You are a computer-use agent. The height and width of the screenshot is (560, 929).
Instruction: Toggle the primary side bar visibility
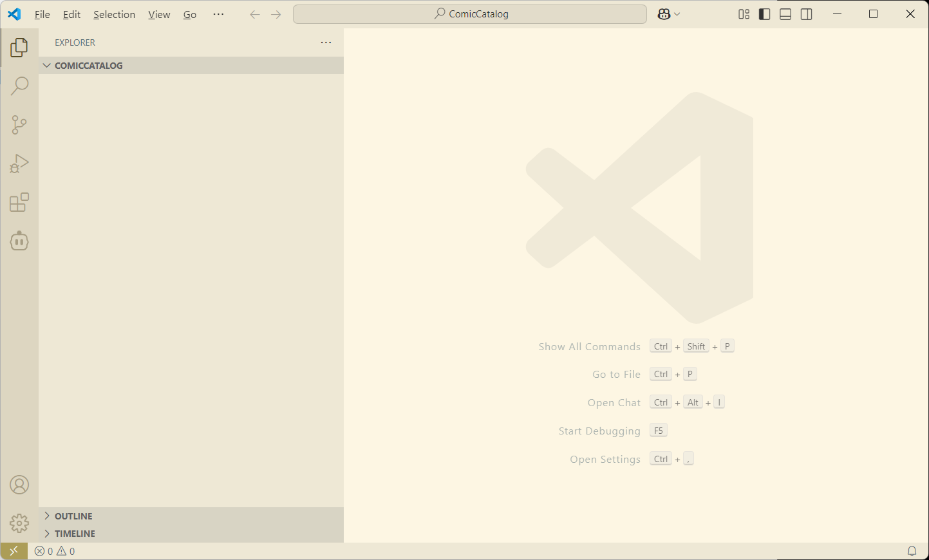[765, 14]
